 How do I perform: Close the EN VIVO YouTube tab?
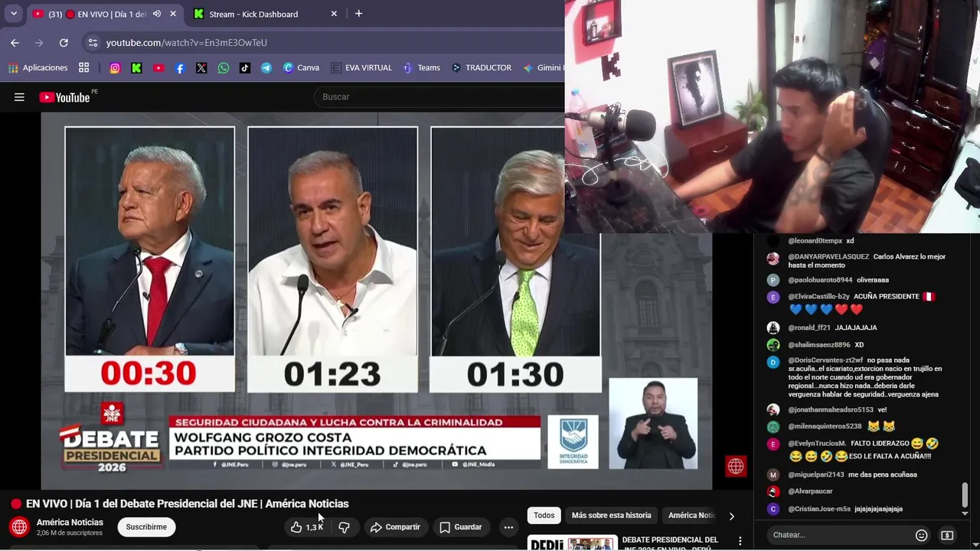pos(173,14)
